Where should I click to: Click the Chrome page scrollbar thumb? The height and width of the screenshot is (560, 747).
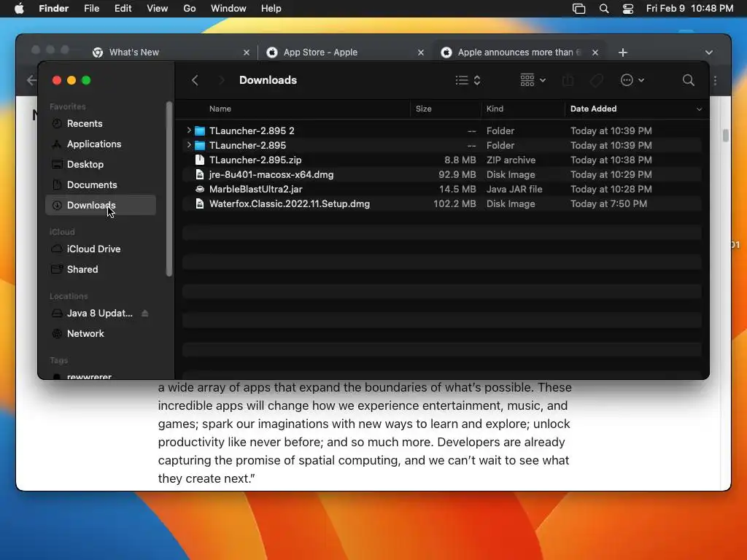726,135
